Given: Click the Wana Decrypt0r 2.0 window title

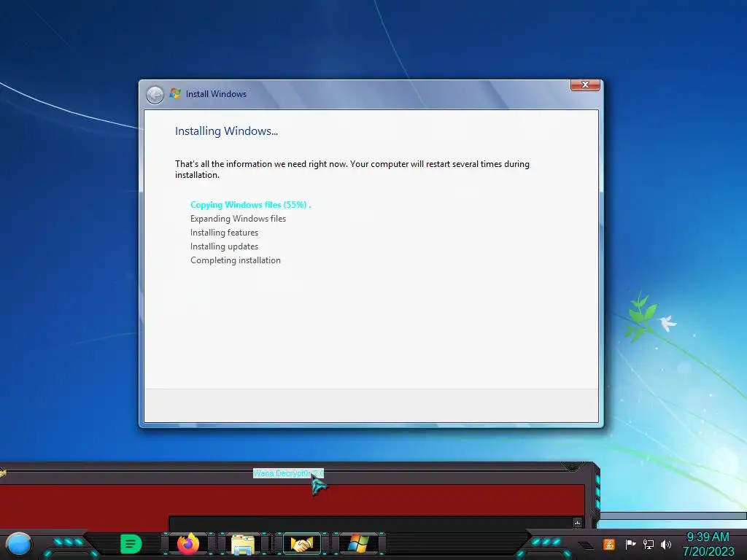Looking at the screenshot, I should (288, 473).
